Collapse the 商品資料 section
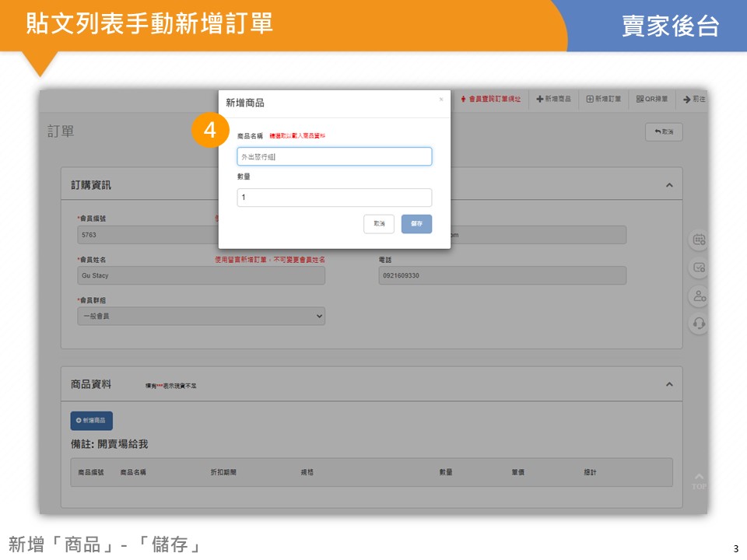 tap(668, 385)
